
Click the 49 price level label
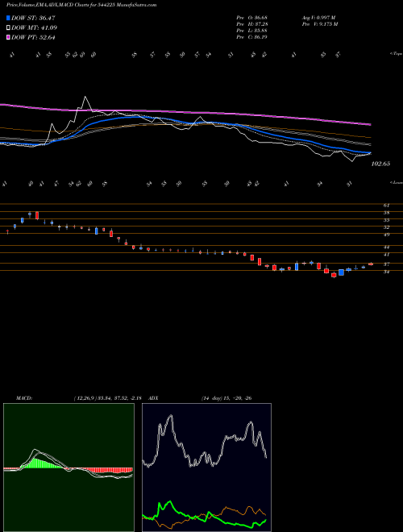tap(386, 235)
